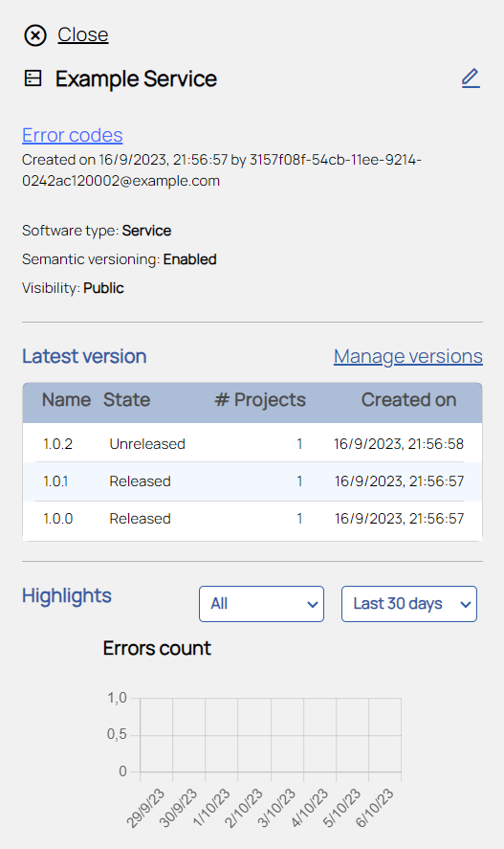Image resolution: width=504 pixels, height=849 pixels.
Task: Click the 21:56:58 created date cell
Action: point(399,444)
